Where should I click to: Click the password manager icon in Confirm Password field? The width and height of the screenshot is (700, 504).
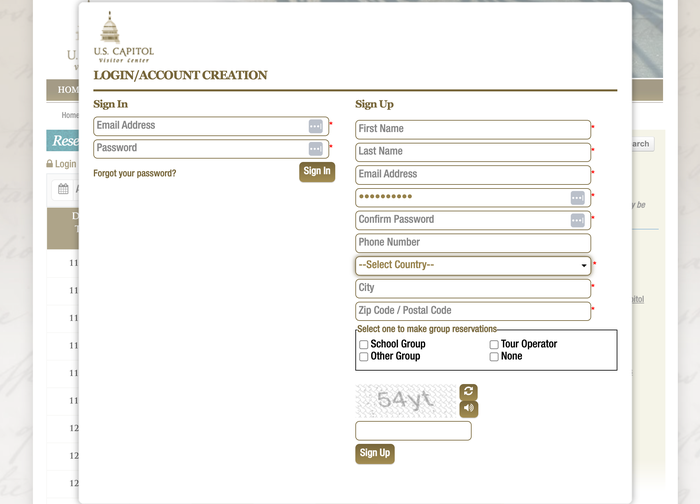pyautogui.click(x=577, y=220)
